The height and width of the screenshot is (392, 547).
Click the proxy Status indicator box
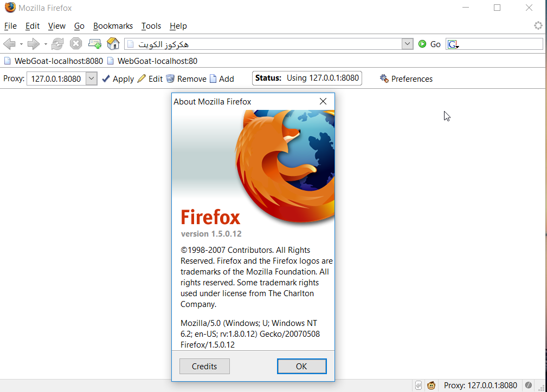[307, 78]
